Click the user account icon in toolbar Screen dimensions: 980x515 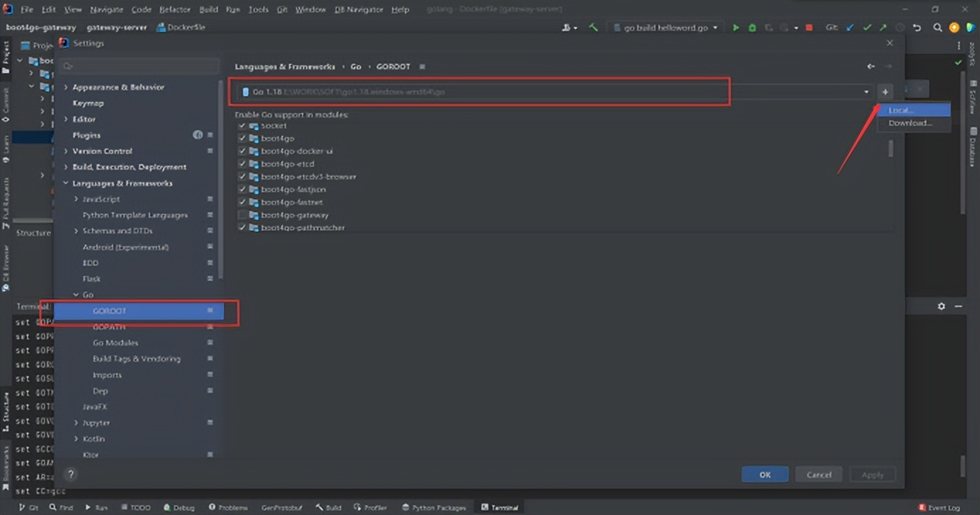(x=568, y=28)
